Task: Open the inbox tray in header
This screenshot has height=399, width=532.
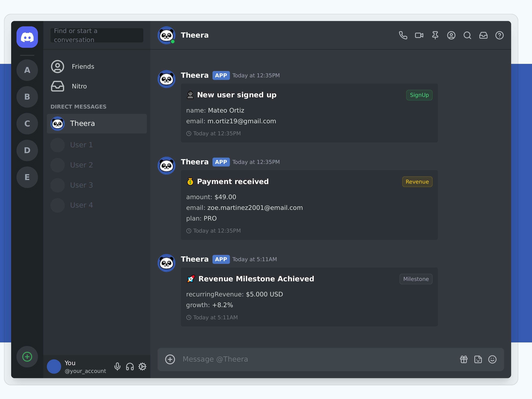Action: pyautogui.click(x=483, y=35)
